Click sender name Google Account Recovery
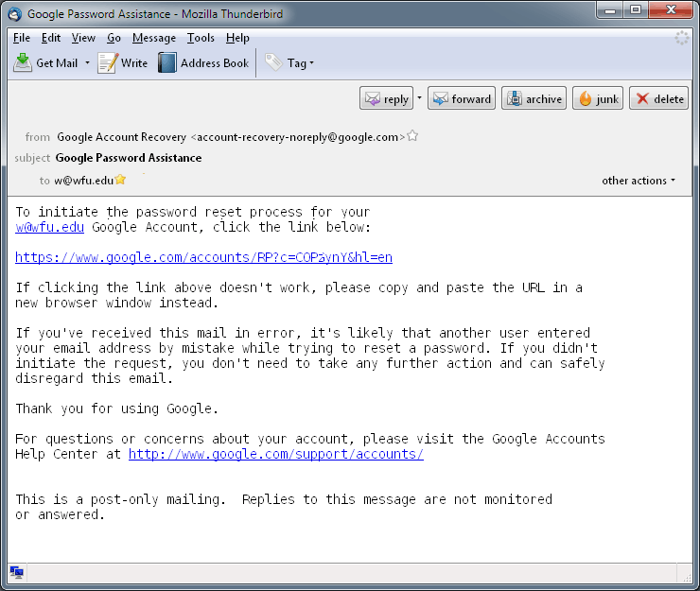700x591 pixels. pos(121,137)
